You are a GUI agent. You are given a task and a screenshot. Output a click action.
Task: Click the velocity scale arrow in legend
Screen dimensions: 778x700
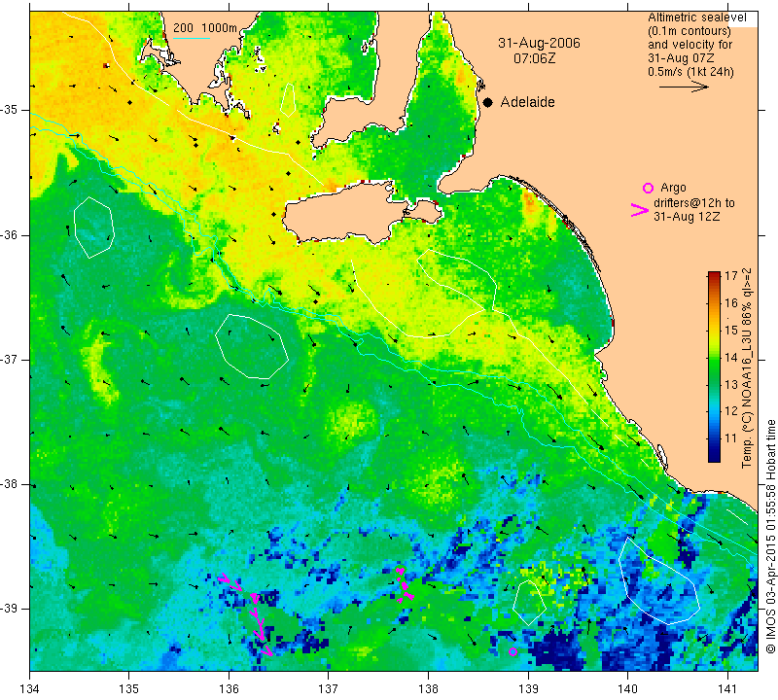point(684,87)
